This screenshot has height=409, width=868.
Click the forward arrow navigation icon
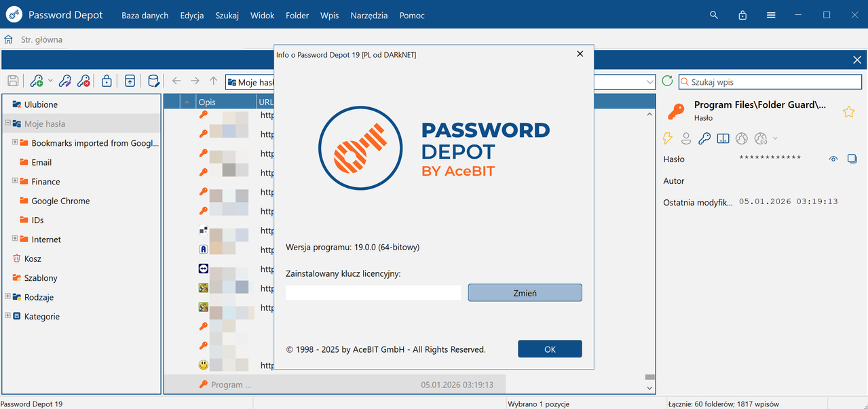point(195,81)
